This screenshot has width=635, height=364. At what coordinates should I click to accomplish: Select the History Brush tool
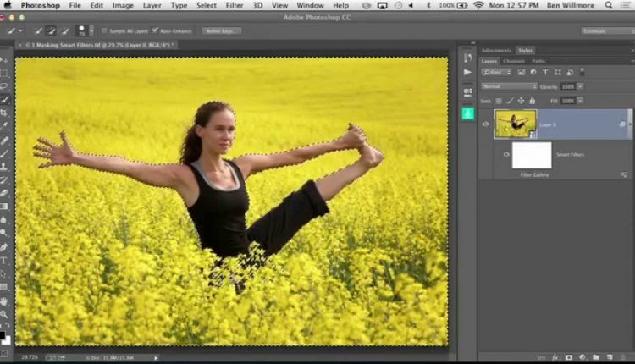(x=4, y=180)
